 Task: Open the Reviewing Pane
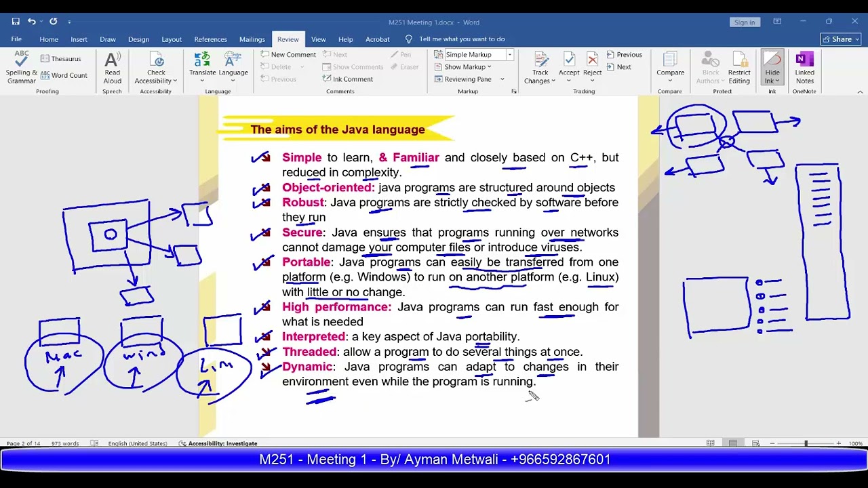point(463,79)
